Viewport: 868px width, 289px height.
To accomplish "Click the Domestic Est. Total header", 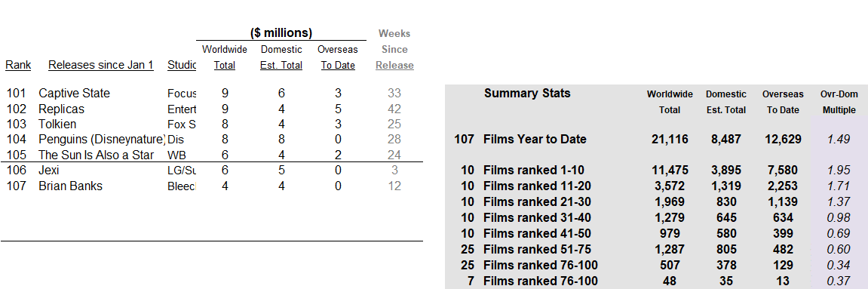I will pyautogui.click(x=281, y=57).
